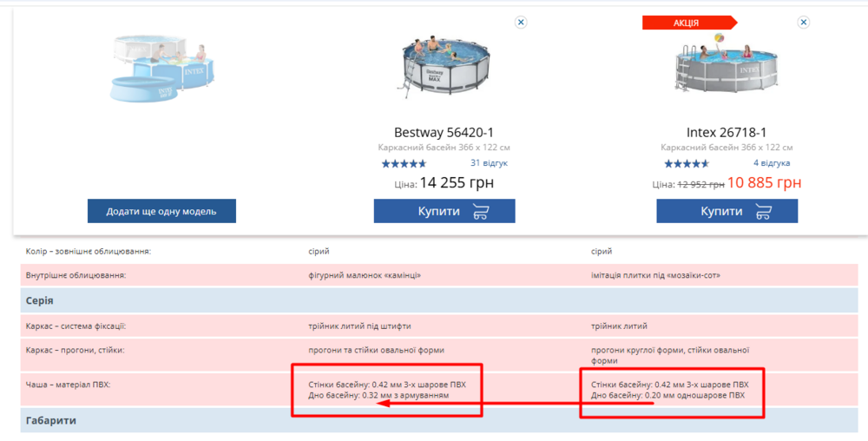Screen dimensions: 868x441
Task: Click the discounted 10 885 грн price
Action: (765, 182)
